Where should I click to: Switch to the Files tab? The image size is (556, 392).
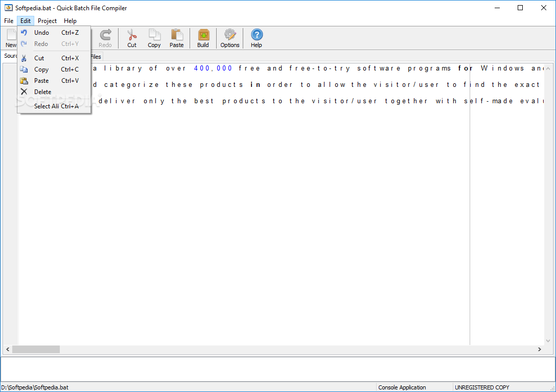[x=96, y=57]
